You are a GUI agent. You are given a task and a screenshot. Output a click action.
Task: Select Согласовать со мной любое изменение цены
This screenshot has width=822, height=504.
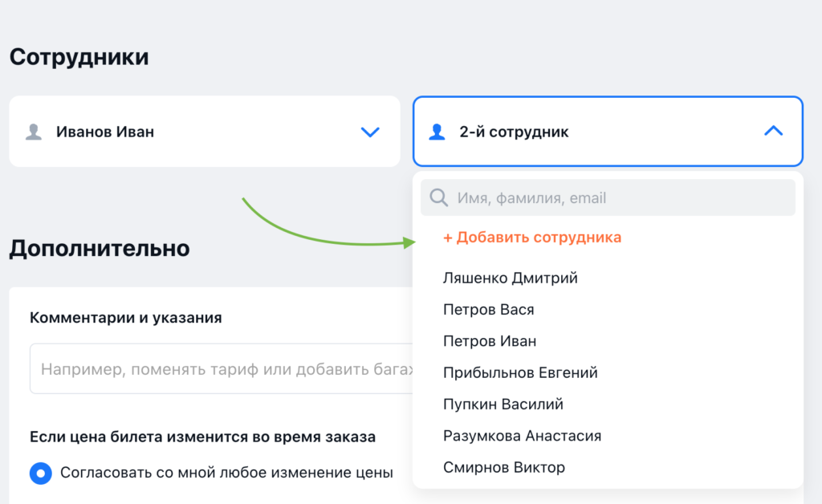pyautogui.click(x=41, y=474)
